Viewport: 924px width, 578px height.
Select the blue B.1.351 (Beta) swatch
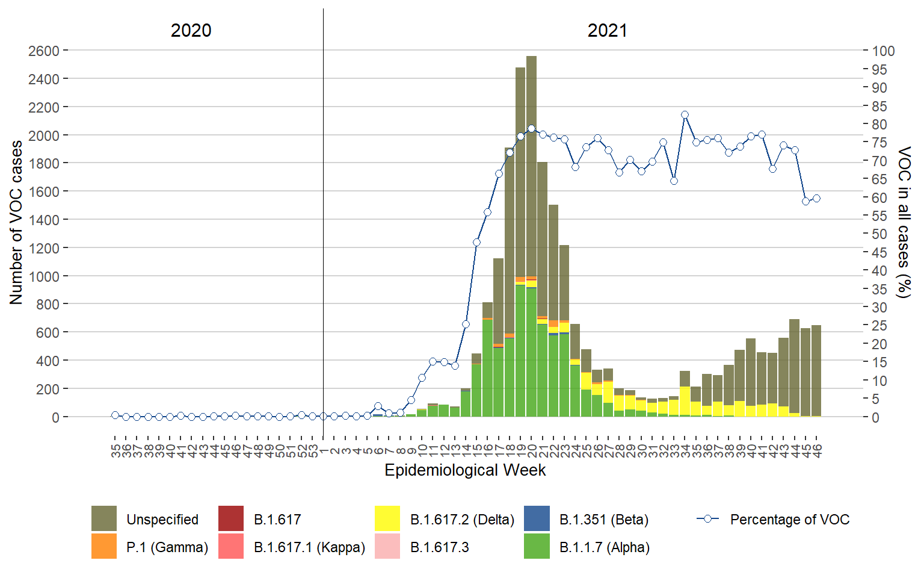click(x=537, y=518)
